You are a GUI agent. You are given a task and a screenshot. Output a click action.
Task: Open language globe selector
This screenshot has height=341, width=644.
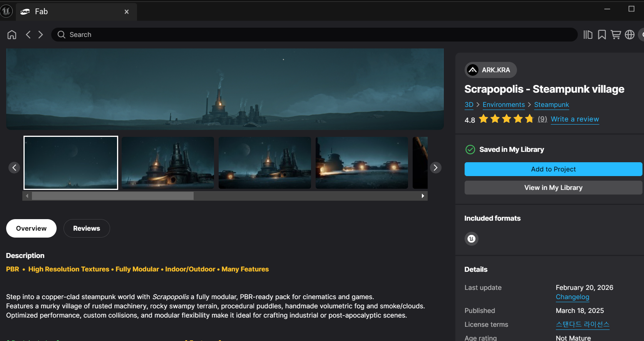(x=630, y=35)
